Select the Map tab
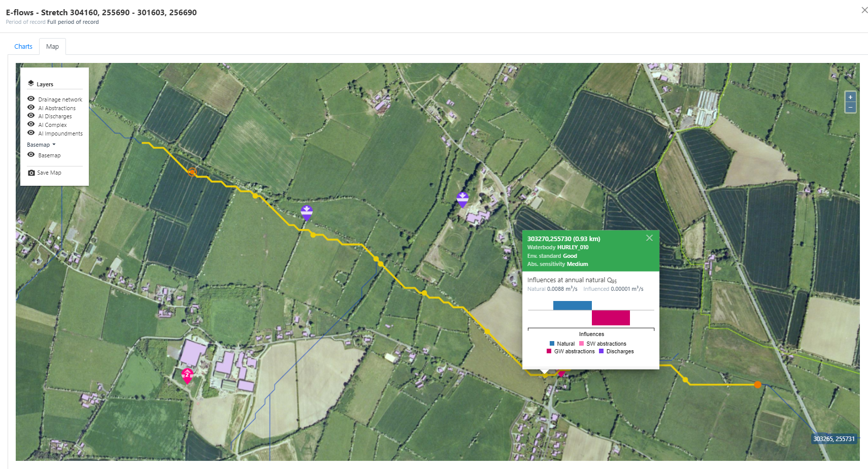The width and height of the screenshot is (868, 469). tap(52, 47)
